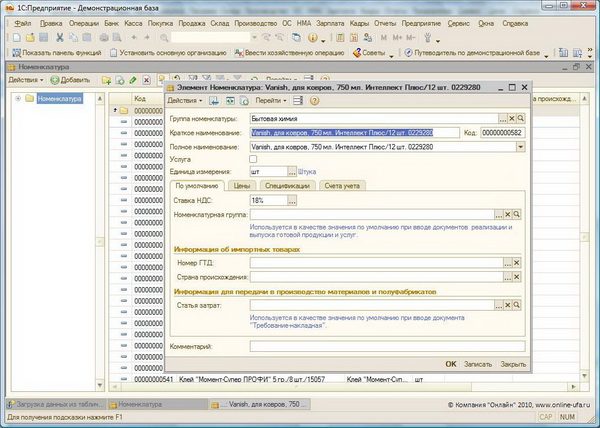Clear the Группа номенклатуры field with X
This screenshot has width=600, height=428.
tap(512, 119)
